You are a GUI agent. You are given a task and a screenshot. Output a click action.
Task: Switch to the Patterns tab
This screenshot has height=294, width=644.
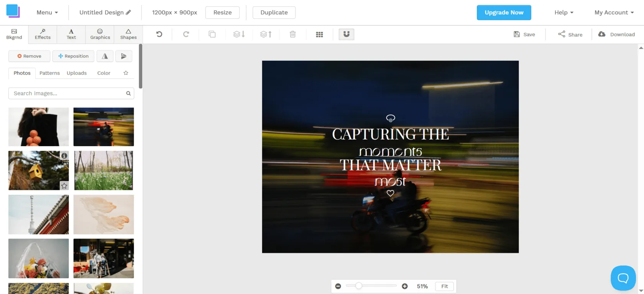click(x=49, y=73)
